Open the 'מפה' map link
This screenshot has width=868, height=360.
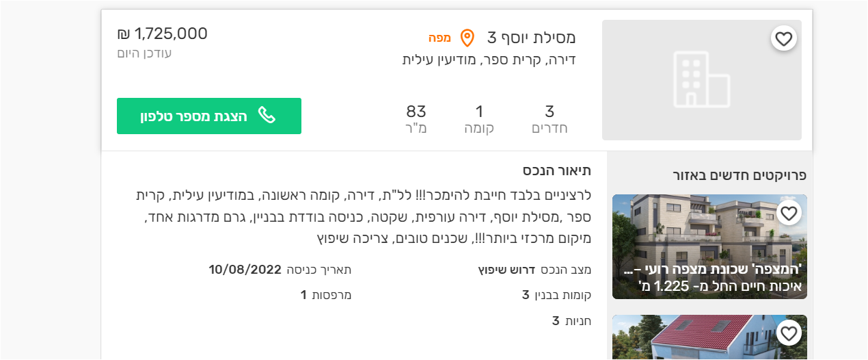pyautogui.click(x=439, y=38)
